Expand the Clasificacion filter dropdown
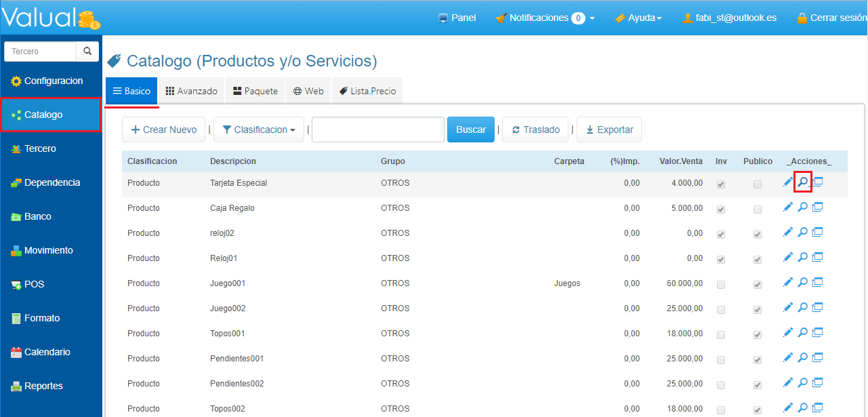868x417 pixels. pos(258,130)
